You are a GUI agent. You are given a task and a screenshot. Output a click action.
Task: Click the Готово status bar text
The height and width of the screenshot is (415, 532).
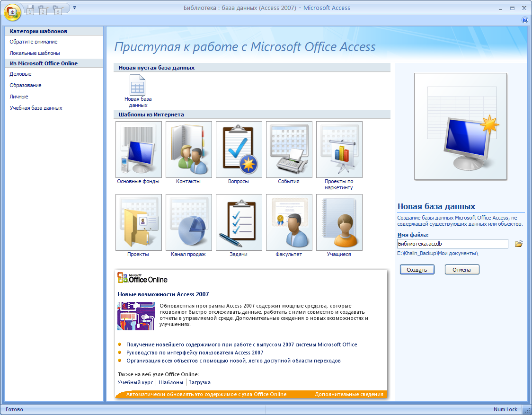coord(14,409)
